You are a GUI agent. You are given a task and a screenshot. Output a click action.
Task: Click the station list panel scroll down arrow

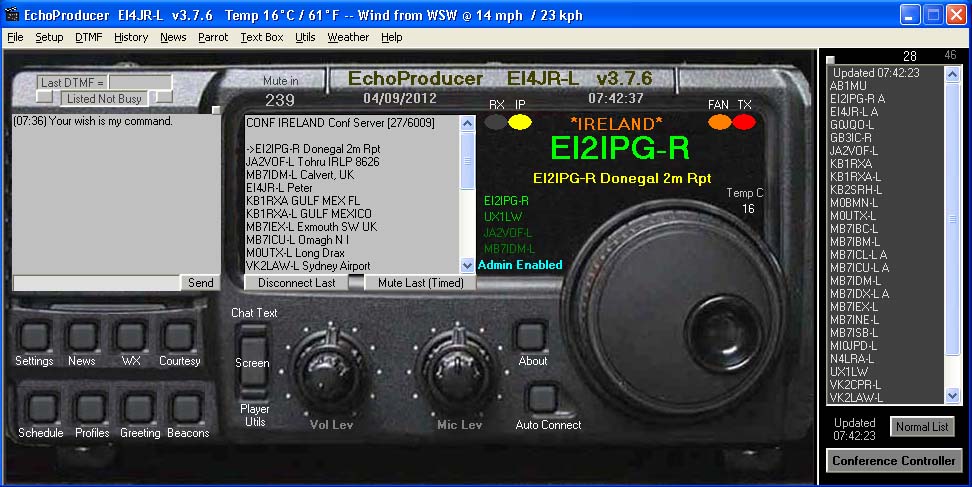tap(953, 395)
